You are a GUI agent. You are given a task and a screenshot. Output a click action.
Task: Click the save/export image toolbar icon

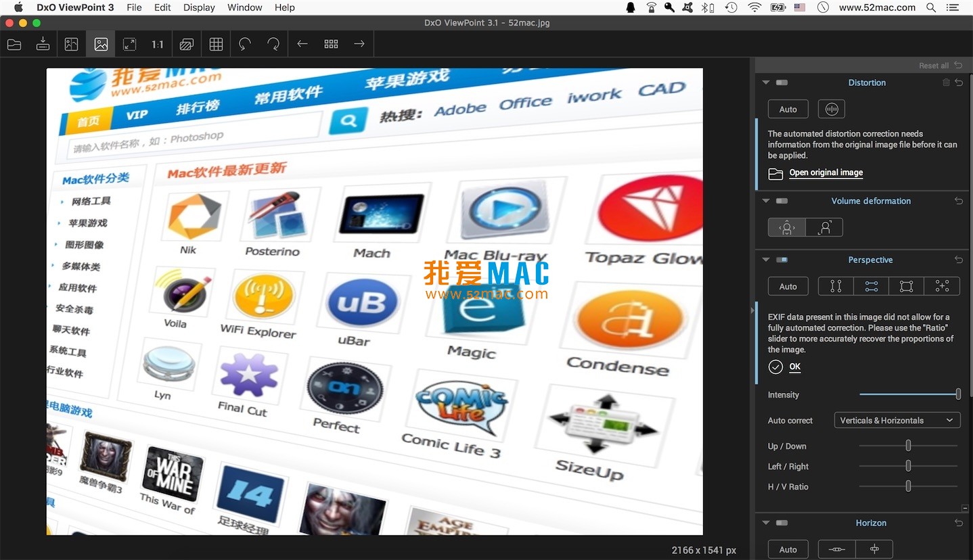[x=43, y=44]
